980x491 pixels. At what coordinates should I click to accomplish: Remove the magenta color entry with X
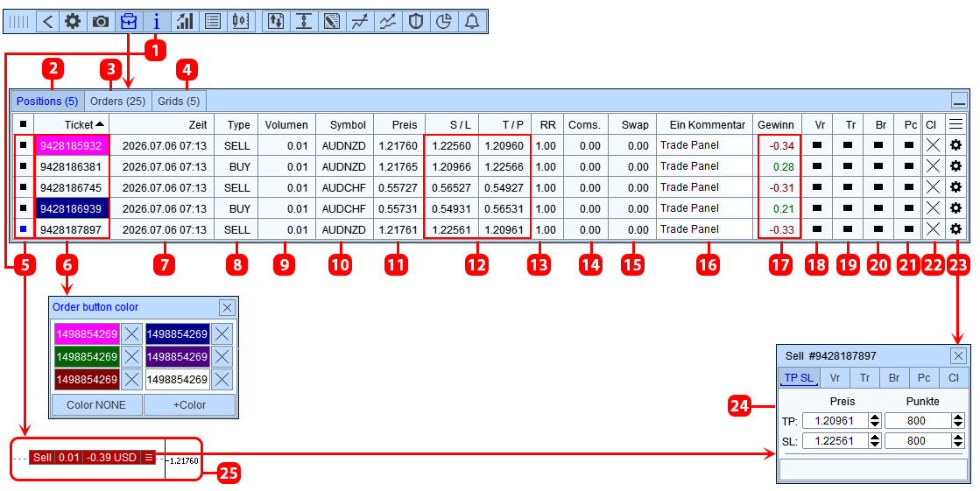132,334
